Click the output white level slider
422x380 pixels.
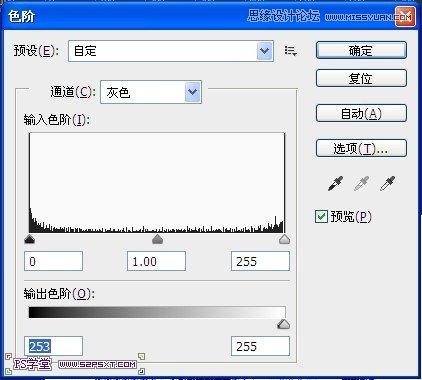[284, 324]
